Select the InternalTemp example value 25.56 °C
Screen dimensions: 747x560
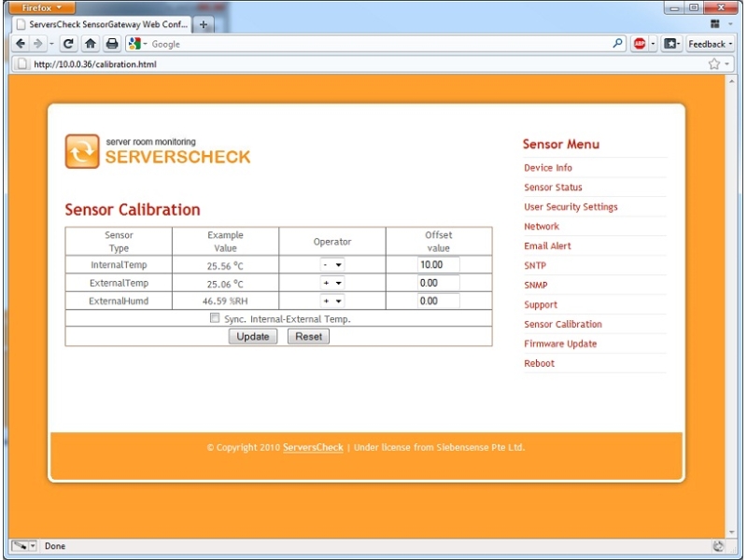click(225, 266)
